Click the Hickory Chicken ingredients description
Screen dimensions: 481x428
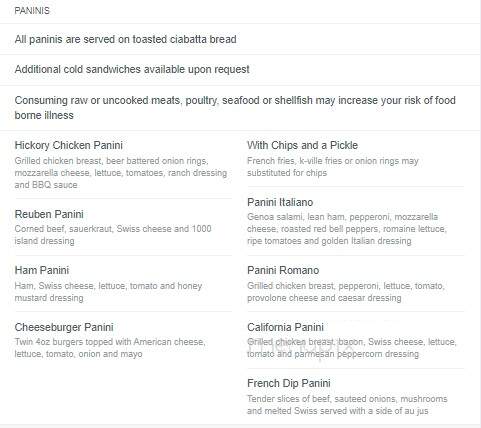pos(121,173)
